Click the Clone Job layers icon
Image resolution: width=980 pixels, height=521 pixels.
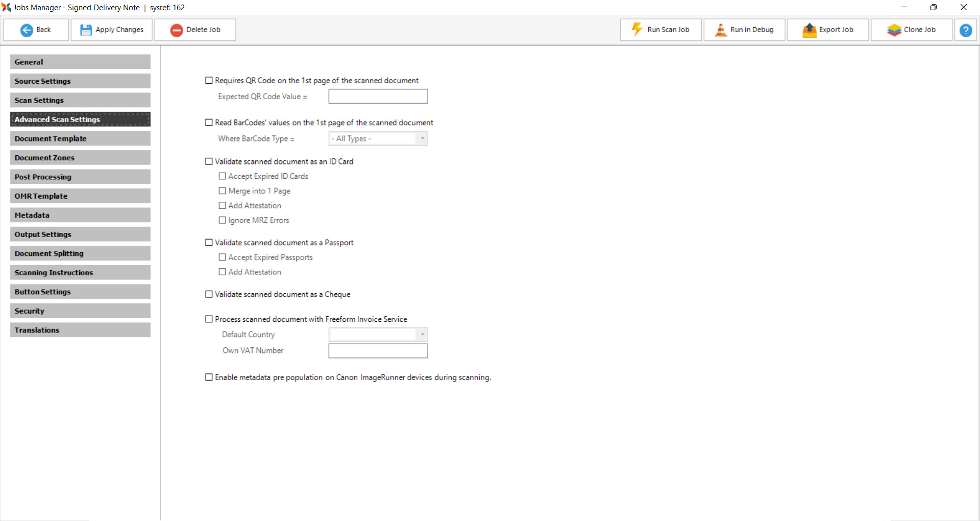(x=894, y=30)
